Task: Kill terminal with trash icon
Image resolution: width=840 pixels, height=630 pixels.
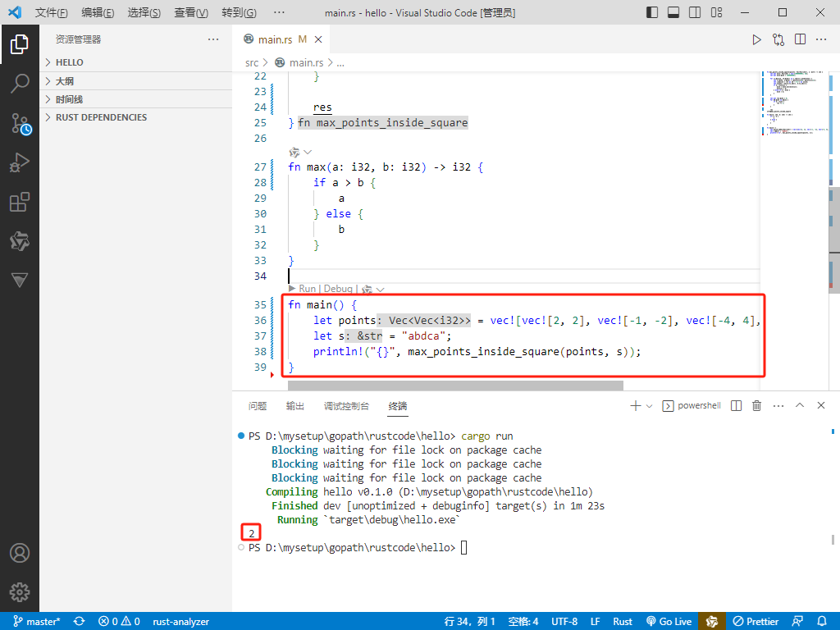Action: click(x=756, y=405)
